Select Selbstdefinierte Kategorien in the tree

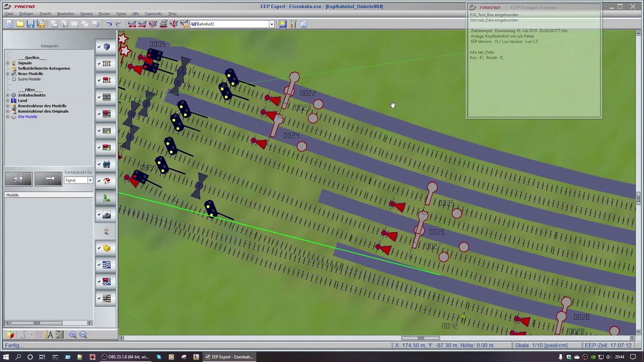44,68
